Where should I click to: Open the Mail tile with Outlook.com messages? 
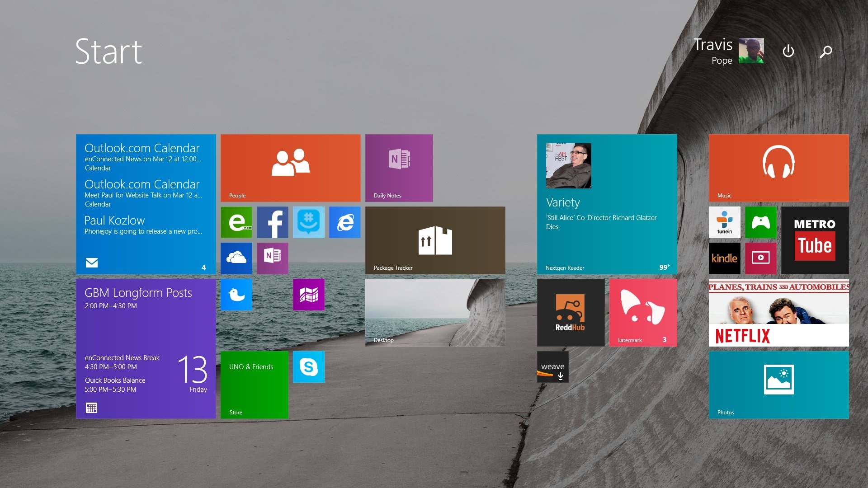pyautogui.click(x=146, y=204)
